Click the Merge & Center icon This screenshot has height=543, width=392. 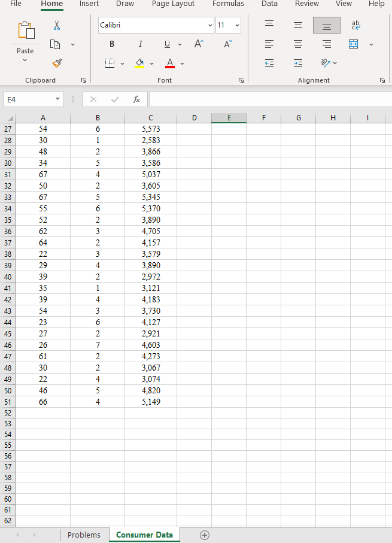(353, 44)
